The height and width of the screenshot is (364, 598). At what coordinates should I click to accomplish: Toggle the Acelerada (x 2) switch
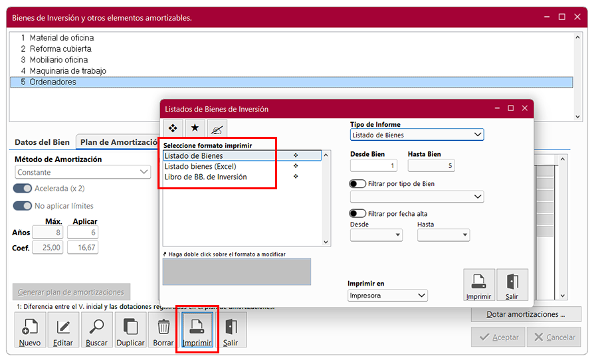(22, 189)
